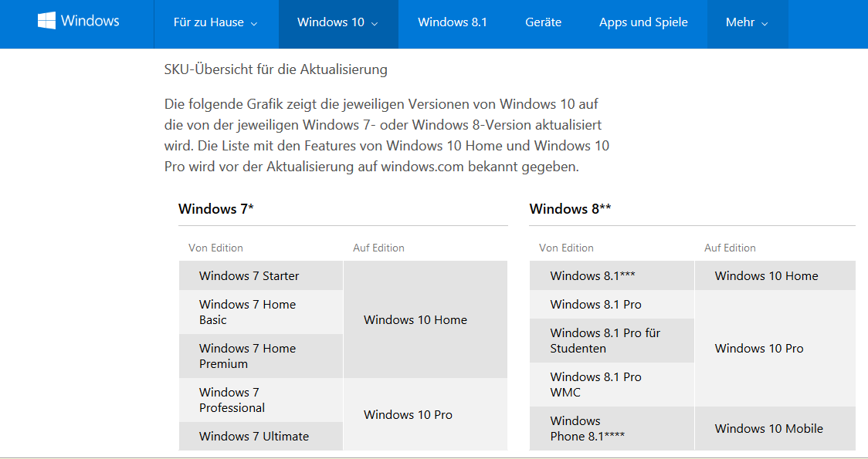Click the Windows 8** table heading

pos(570,209)
